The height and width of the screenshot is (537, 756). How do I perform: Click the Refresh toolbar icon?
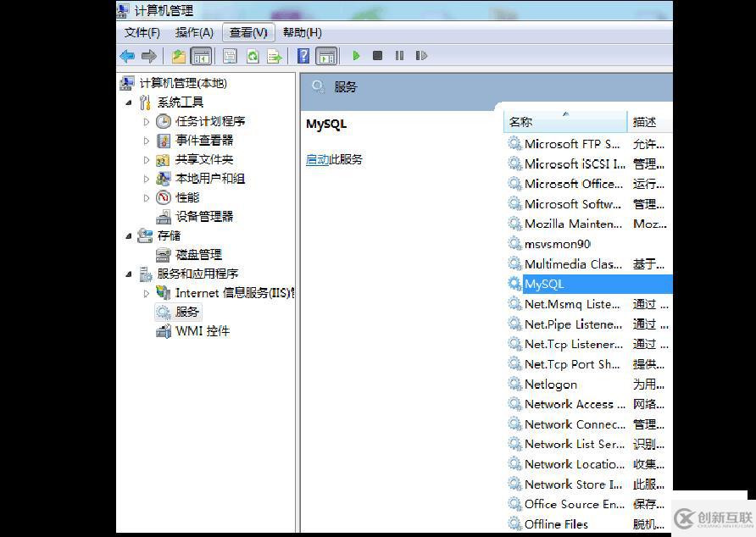tap(253, 55)
